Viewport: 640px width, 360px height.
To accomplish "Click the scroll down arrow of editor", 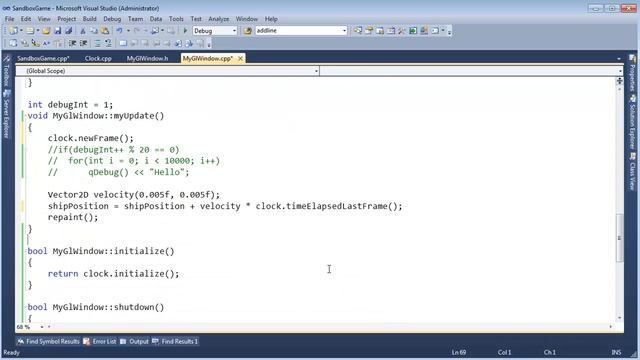I will point(620,318).
